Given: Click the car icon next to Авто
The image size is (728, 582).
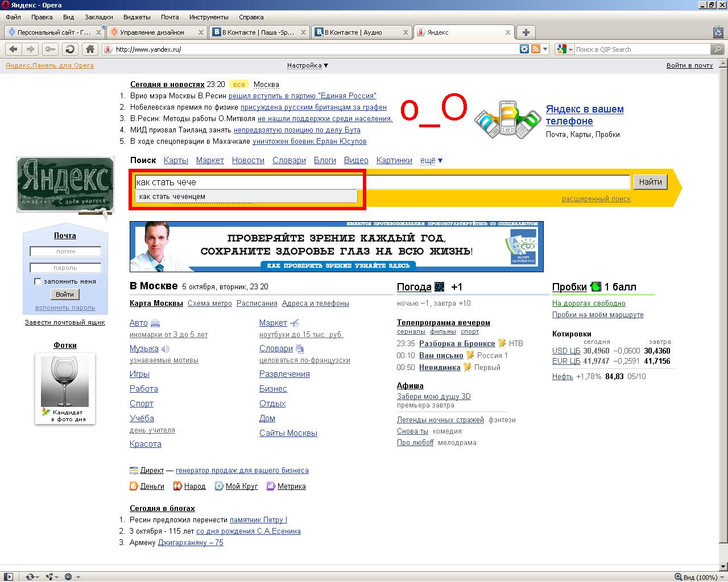Looking at the screenshot, I should (156, 323).
